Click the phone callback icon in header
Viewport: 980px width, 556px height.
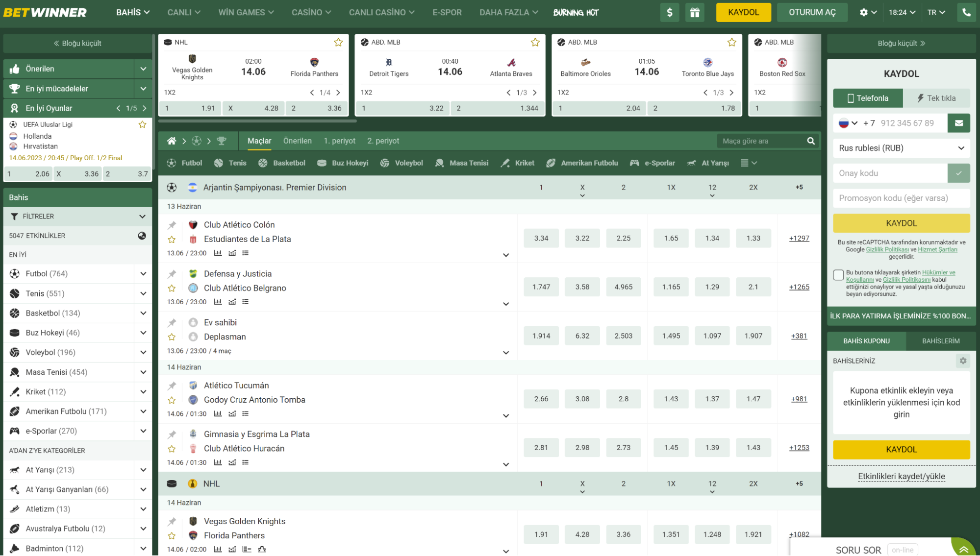966,13
